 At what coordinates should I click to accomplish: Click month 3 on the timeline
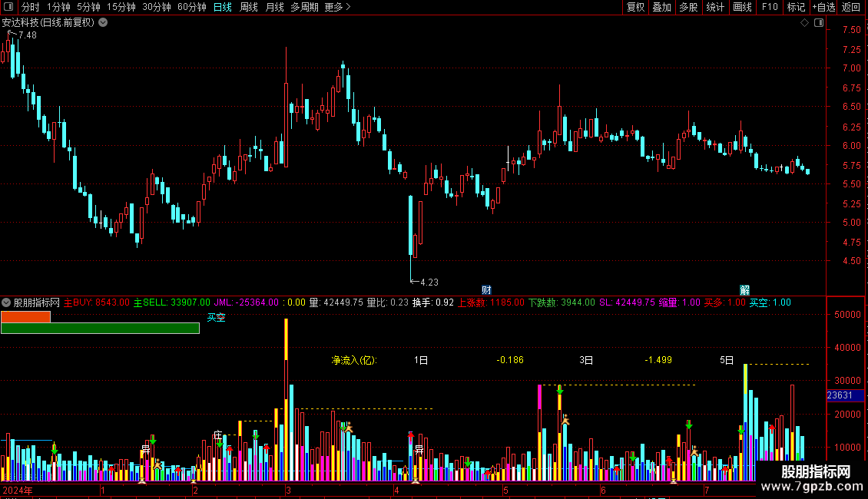coord(288,490)
